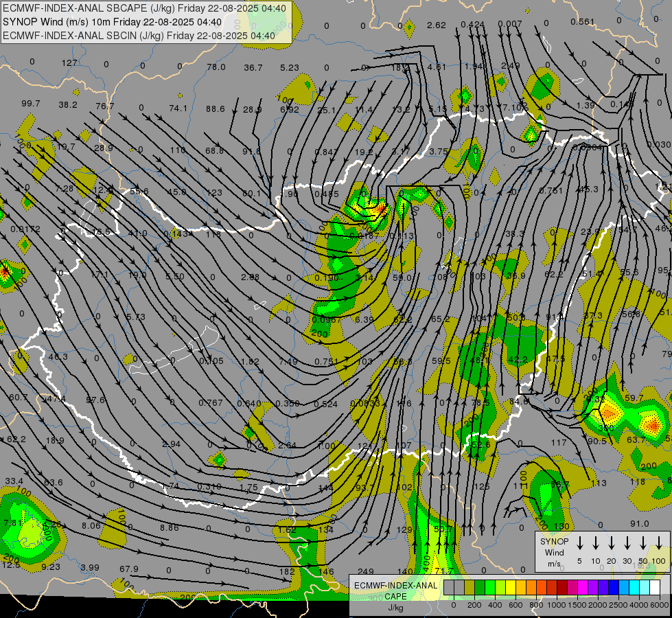
Task: Pick the white swatch at the colorbar's right end
Action: (654, 587)
